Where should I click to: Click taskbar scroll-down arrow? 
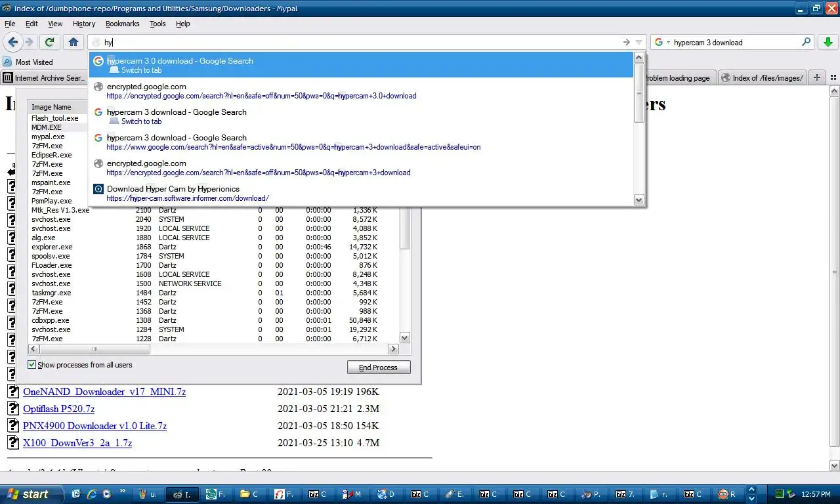pos(752,498)
